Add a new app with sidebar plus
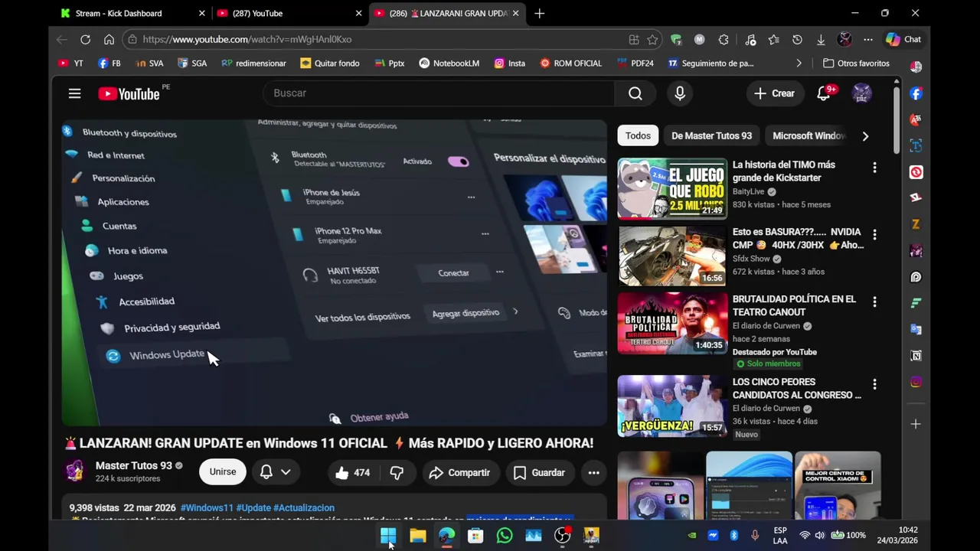980x551 pixels. (x=916, y=424)
